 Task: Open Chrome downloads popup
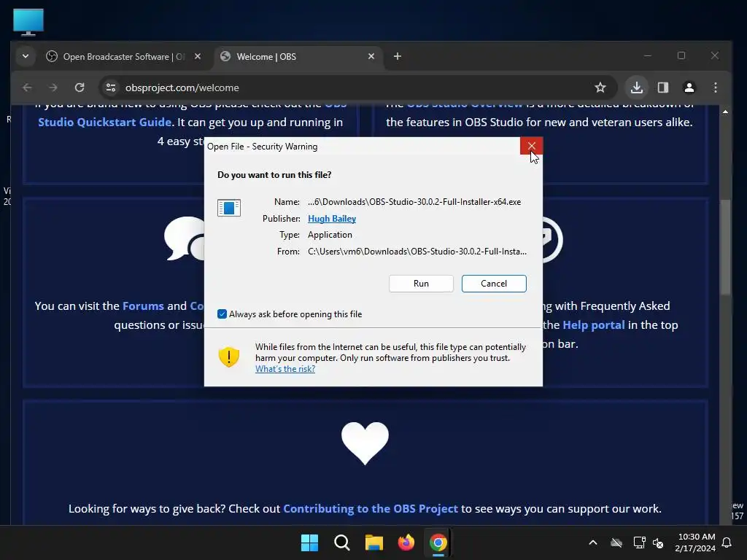click(637, 87)
